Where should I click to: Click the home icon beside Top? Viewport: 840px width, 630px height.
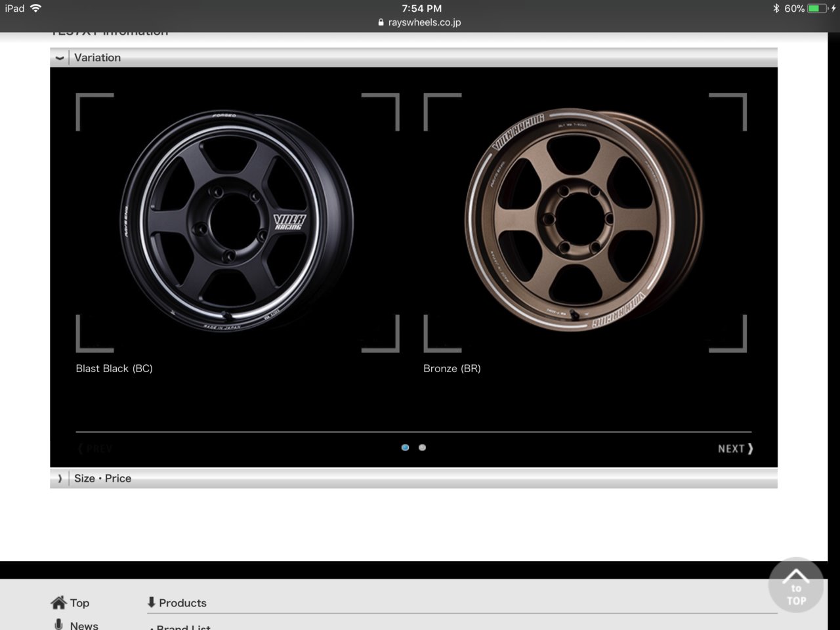pyautogui.click(x=58, y=602)
